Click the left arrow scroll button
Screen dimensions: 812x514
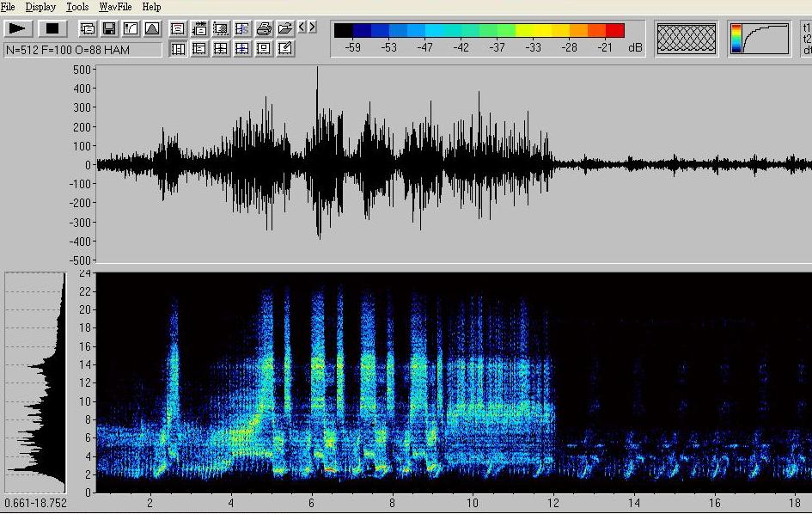[302, 28]
